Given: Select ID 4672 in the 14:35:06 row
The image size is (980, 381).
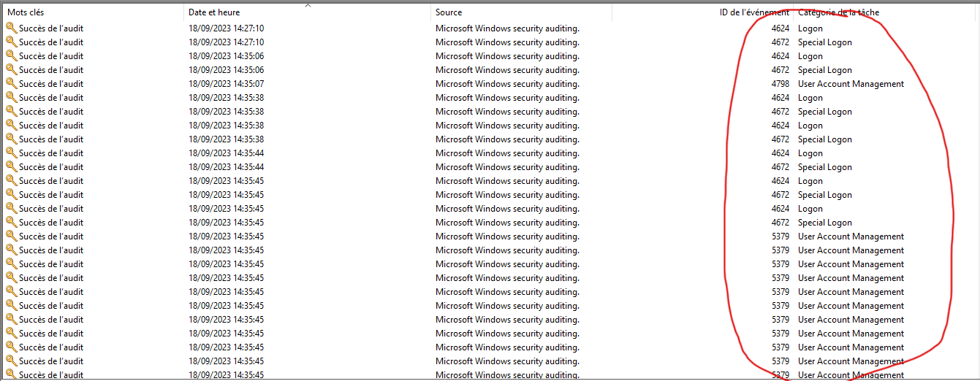Looking at the screenshot, I should pyautogui.click(x=780, y=70).
